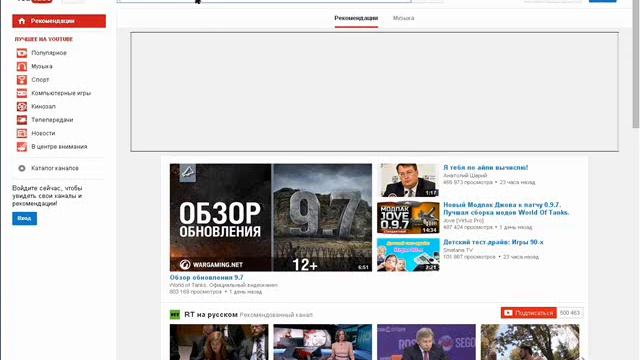Image resolution: width=640 pixels, height=360 pixels.
Task: Open fourth RT thumbnail with outdoor trees
Action: [x=530, y=342]
